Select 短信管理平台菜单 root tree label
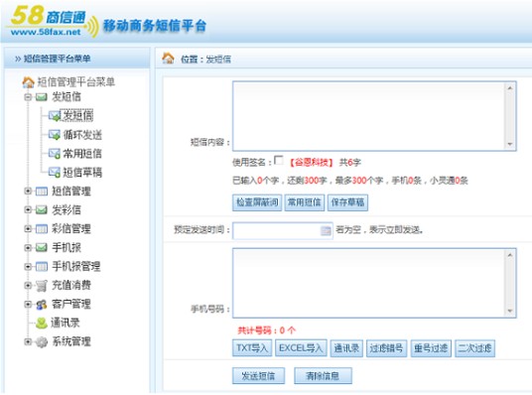The image size is (532, 395). (x=76, y=81)
